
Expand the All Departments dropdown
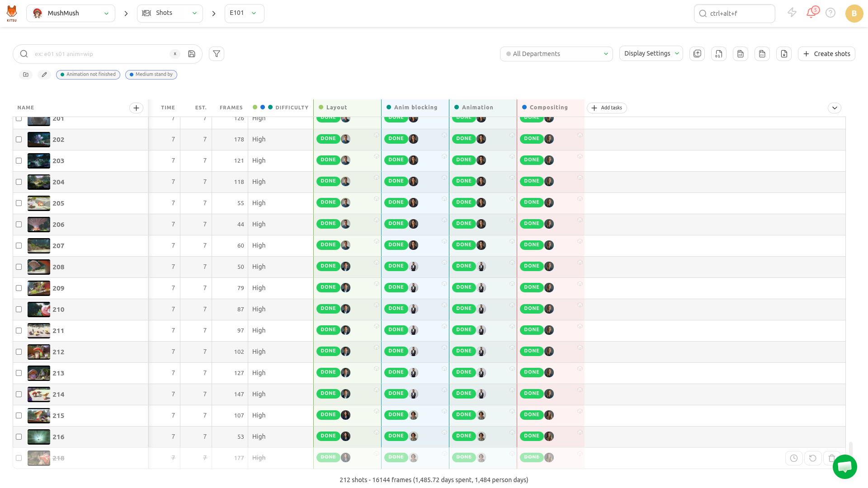pyautogui.click(x=557, y=54)
